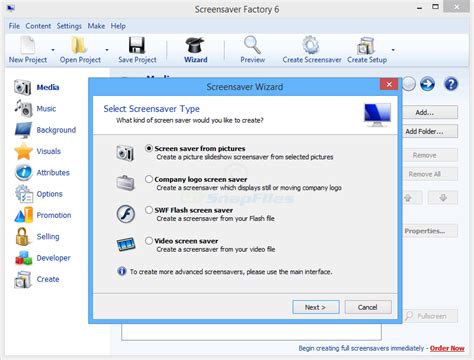
Task: Click the Fullscreen preview button
Action: click(430, 316)
